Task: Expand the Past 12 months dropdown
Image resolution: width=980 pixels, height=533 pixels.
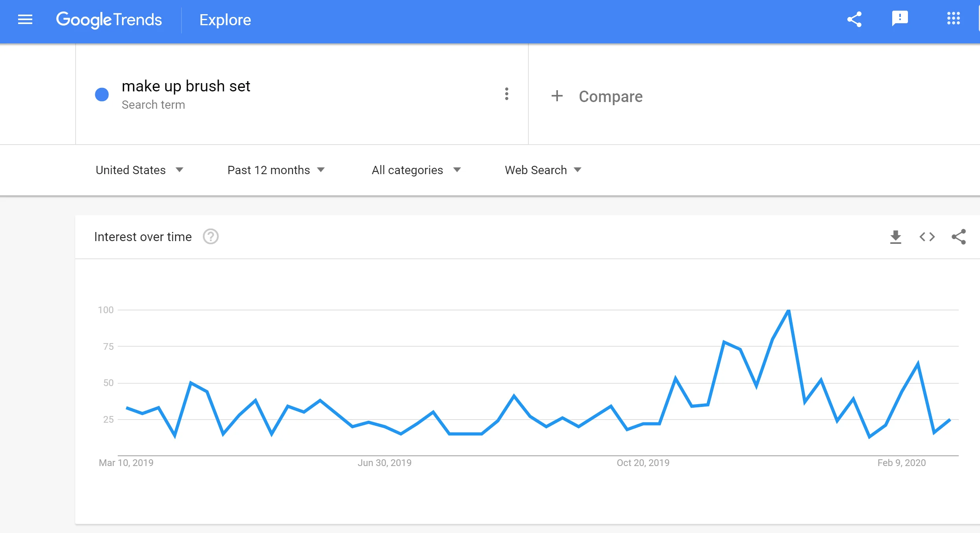Action: pos(276,170)
